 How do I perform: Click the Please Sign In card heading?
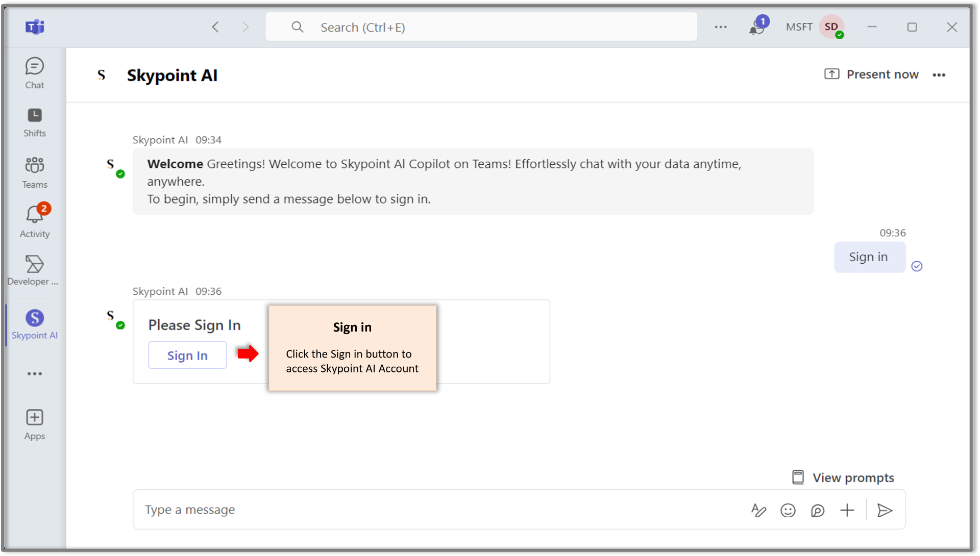pos(194,325)
